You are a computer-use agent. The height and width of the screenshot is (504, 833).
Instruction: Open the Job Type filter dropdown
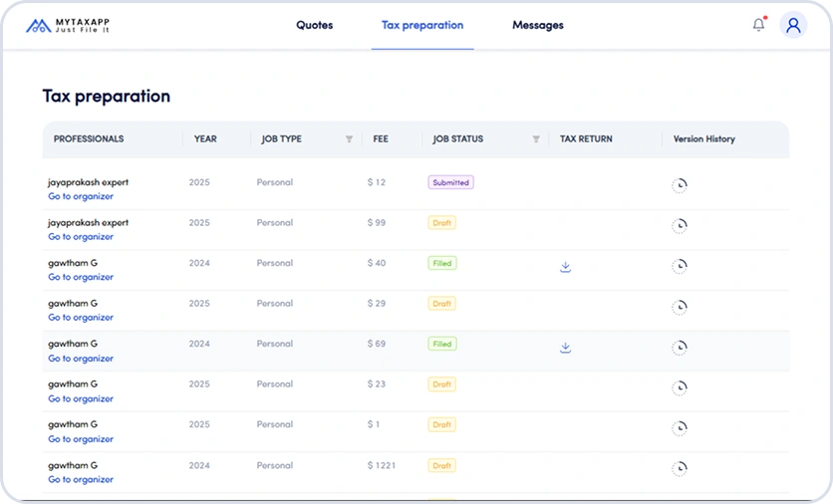click(x=349, y=139)
